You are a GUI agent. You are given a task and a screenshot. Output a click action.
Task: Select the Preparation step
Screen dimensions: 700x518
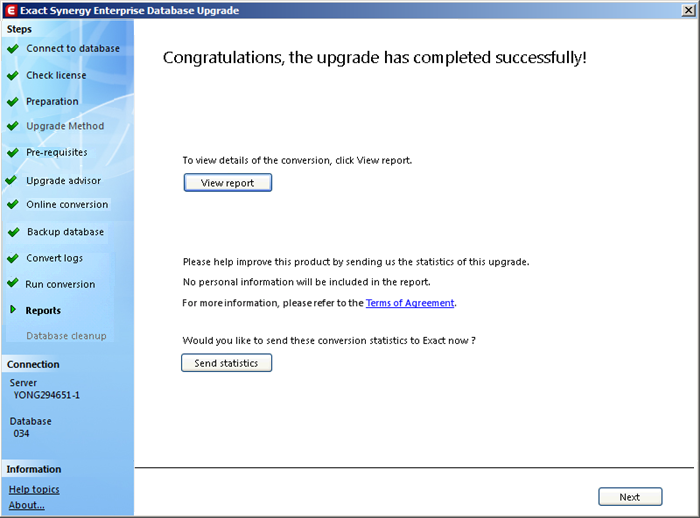52,102
